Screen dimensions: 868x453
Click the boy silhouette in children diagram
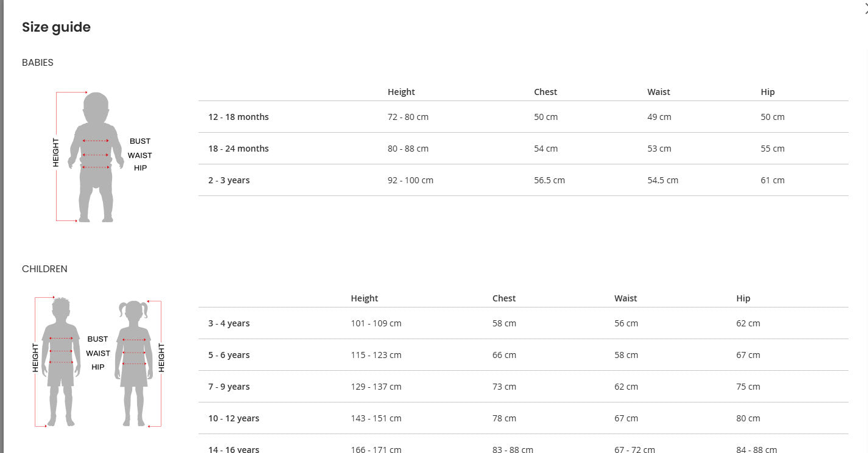click(x=61, y=362)
